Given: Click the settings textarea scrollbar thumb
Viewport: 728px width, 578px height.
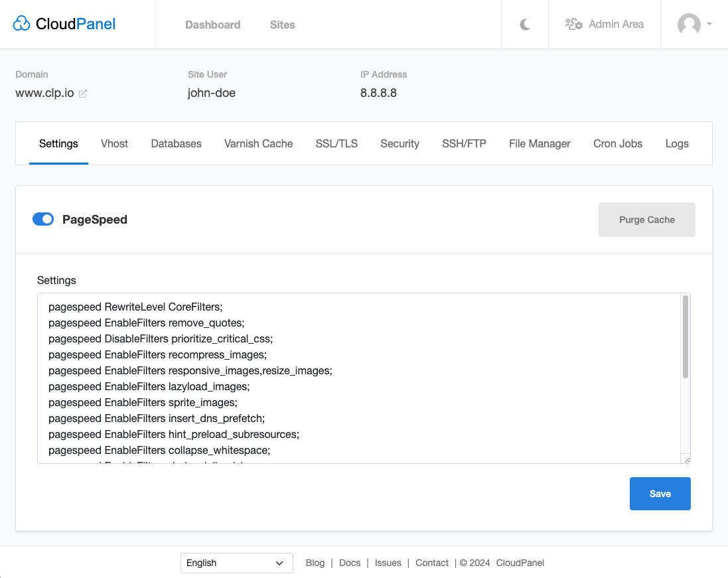Looking at the screenshot, I should [685, 337].
